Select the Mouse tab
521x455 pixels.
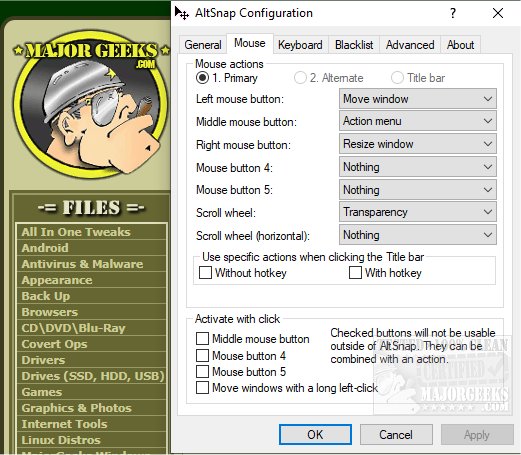click(250, 43)
